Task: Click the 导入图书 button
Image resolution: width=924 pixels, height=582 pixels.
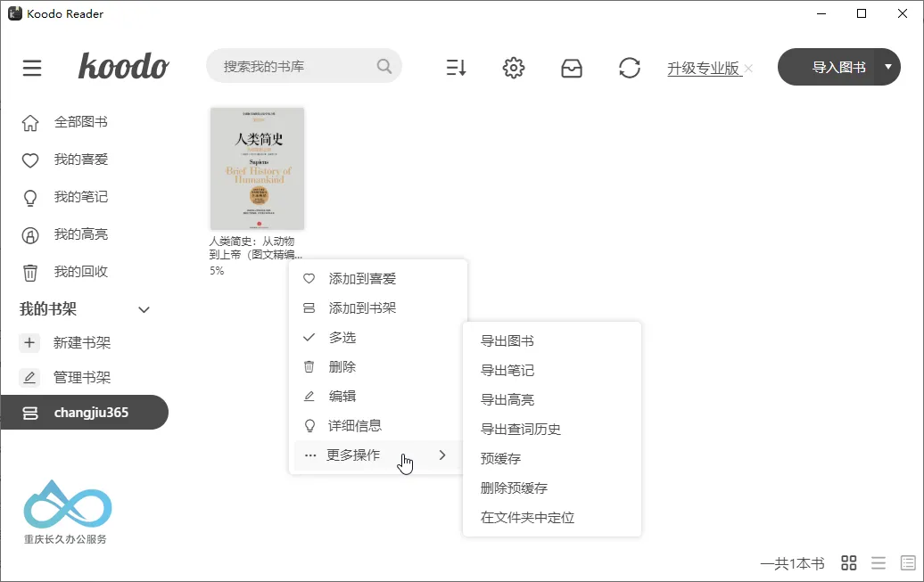Action: click(838, 67)
